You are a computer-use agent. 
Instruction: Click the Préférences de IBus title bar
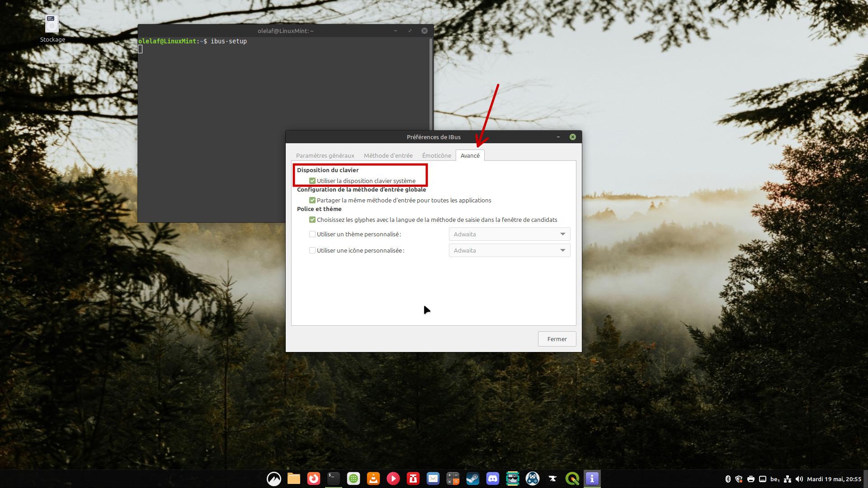tap(434, 137)
